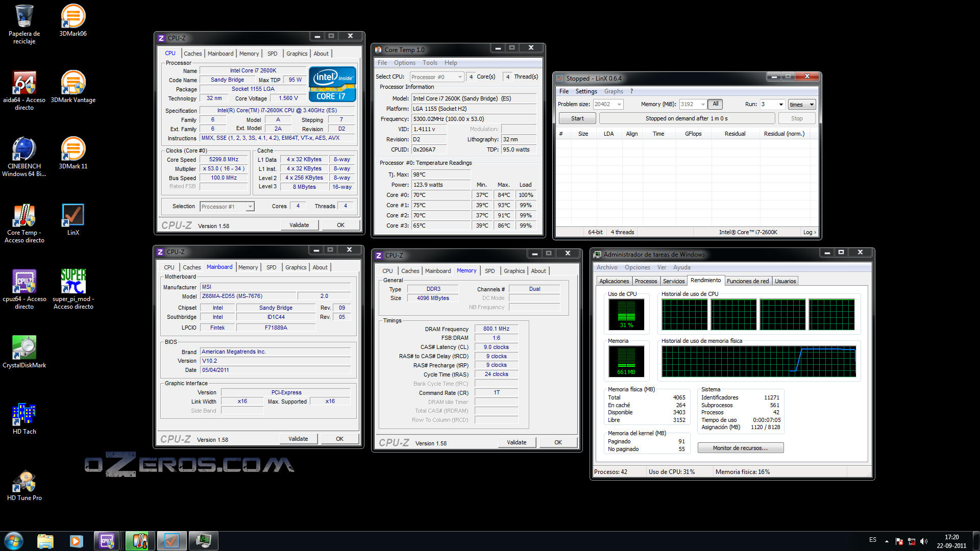Select the Graphics tab in Mainboard CPU-Z window
The image size is (980, 551).
pos(296,267)
